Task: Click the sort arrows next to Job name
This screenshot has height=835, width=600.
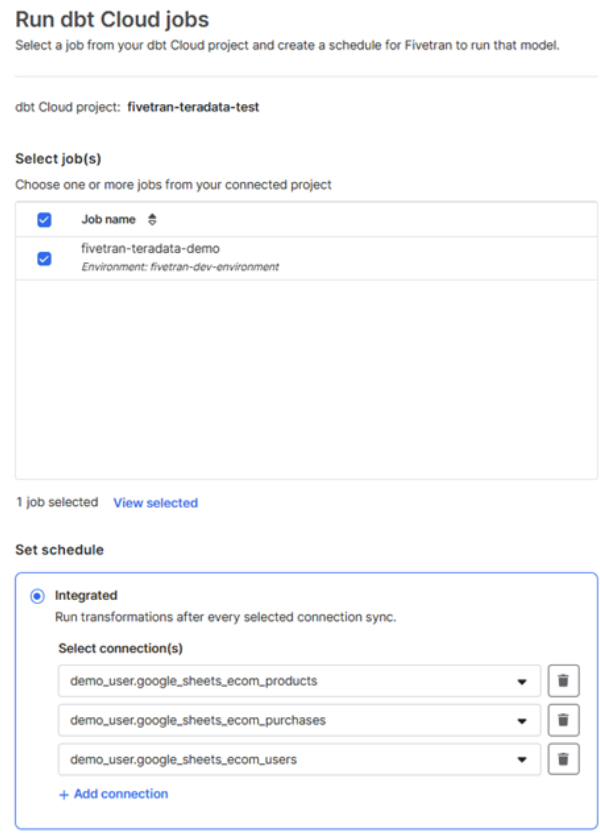Action: tap(152, 219)
